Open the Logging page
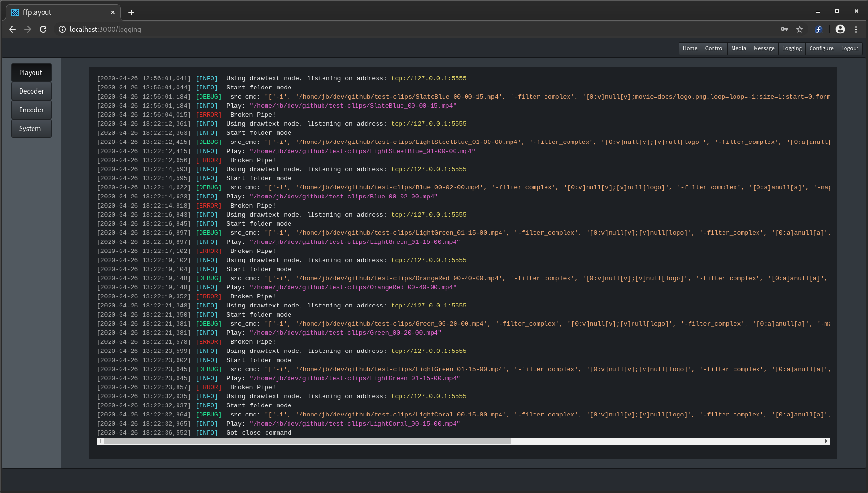 click(792, 48)
